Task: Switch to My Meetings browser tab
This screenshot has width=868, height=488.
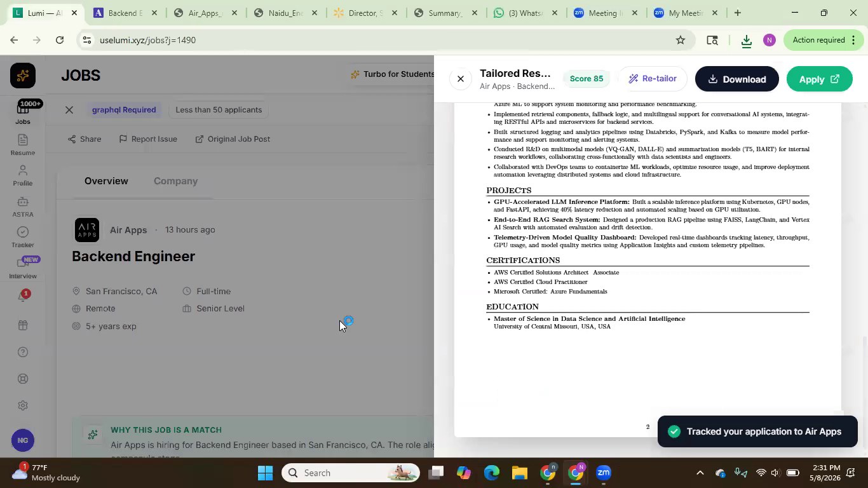Action: tap(685, 13)
